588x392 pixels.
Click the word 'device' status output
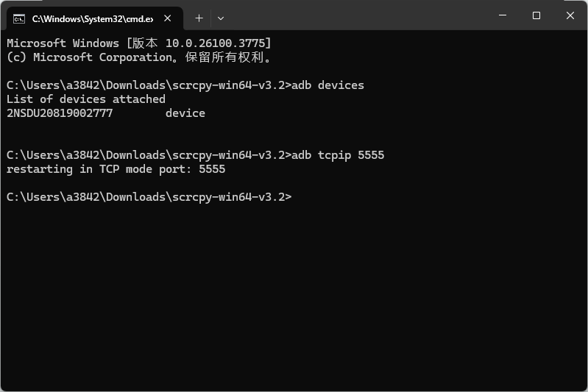click(x=185, y=113)
